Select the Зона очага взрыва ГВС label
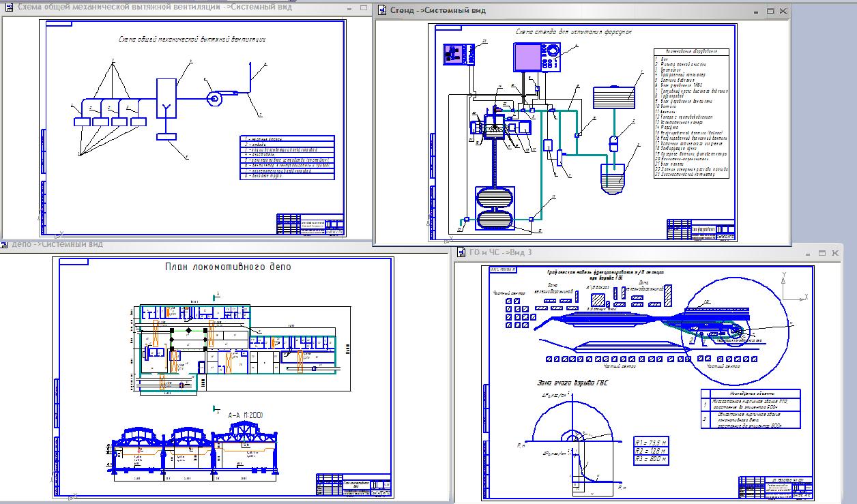 click(573, 383)
